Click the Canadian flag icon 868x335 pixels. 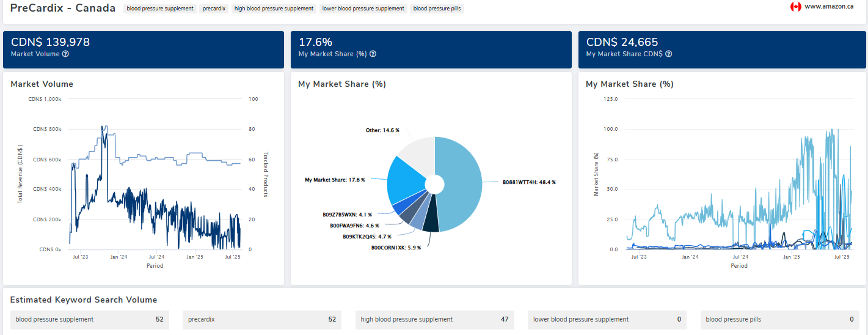pyautogui.click(x=795, y=7)
